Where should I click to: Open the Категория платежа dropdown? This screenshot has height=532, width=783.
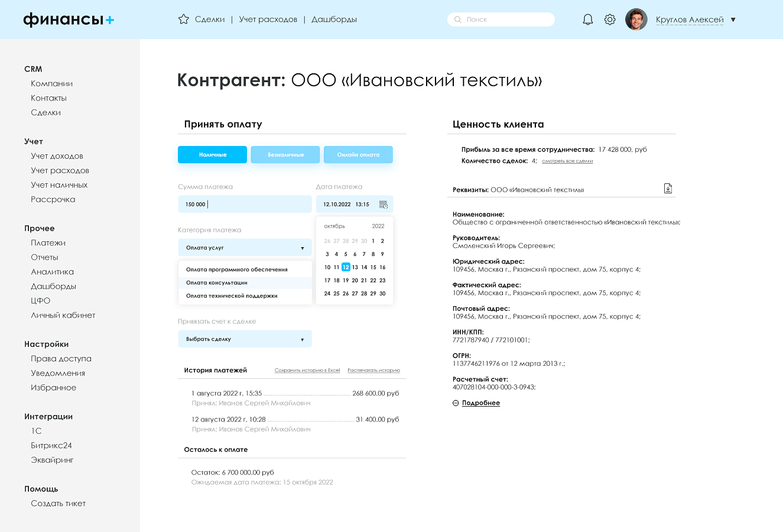point(245,248)
